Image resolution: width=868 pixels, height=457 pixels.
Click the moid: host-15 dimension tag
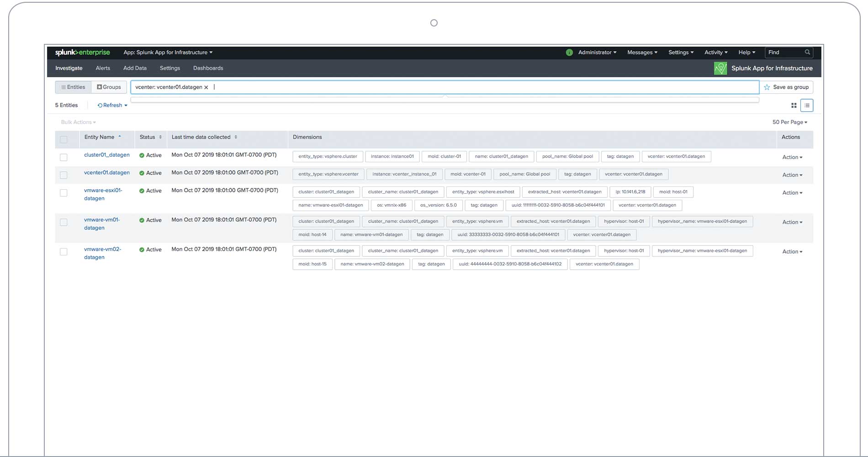[x=312, y=264]
